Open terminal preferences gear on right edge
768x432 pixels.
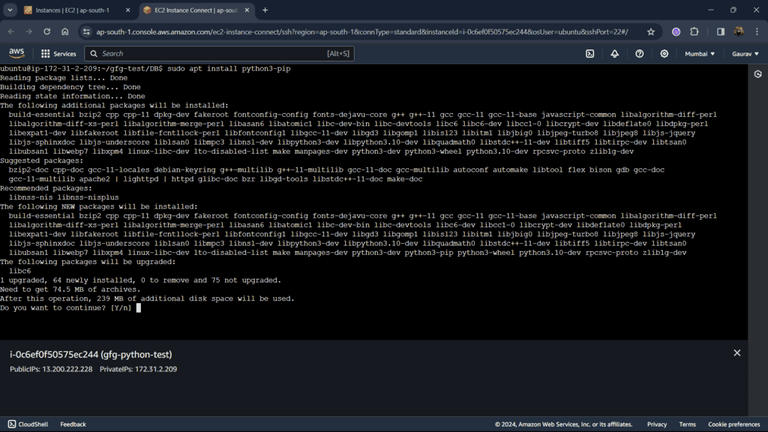758,74
